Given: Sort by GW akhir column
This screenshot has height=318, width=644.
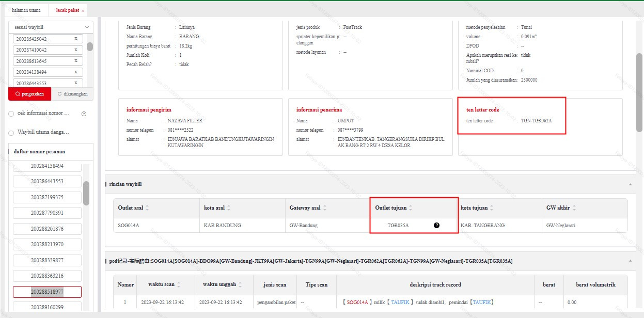Looking at the screenshot, I should coord(574,208).
